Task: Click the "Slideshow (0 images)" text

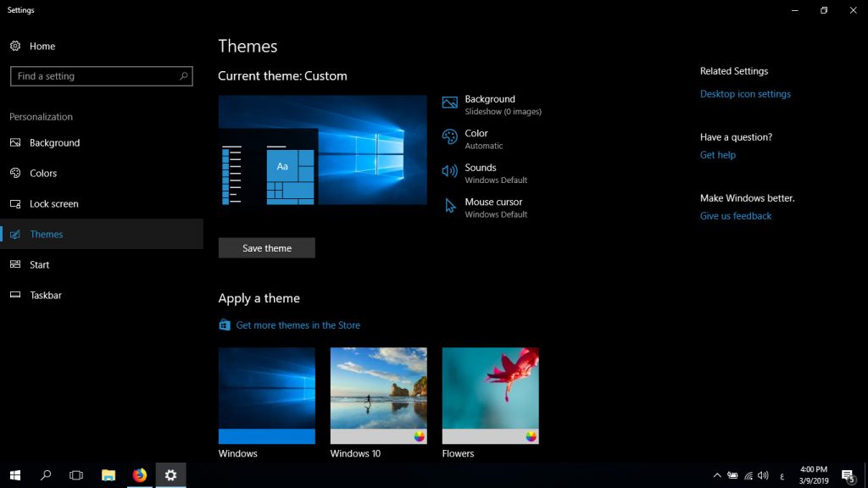Action: point(503,112)
